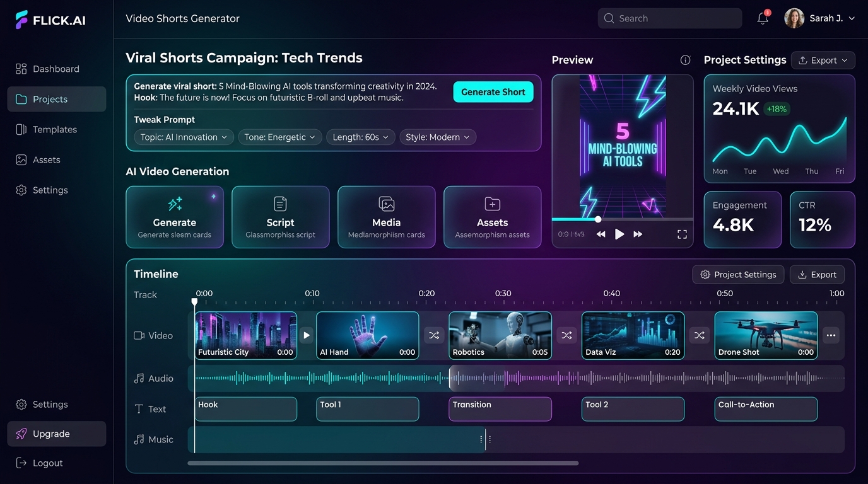The image size is (868, 484).
Task: Open the Script card
Action: pyautogui.click(x=281, y=217)
